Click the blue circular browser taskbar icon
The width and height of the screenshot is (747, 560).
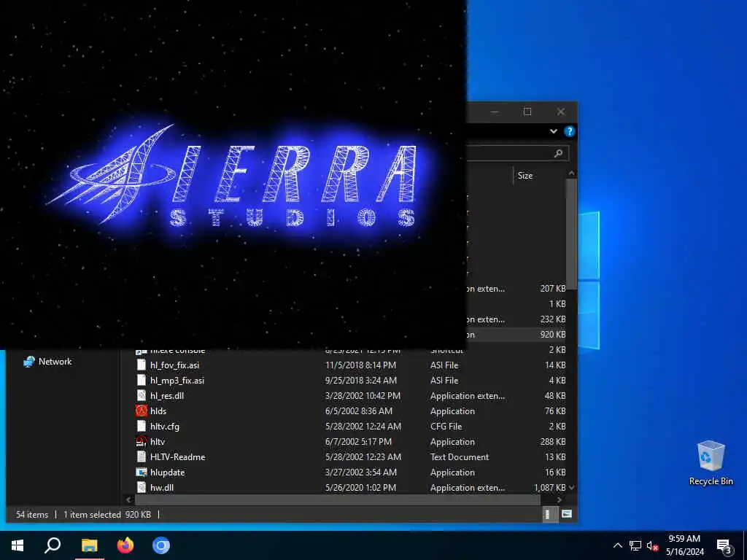click(161, 545)
